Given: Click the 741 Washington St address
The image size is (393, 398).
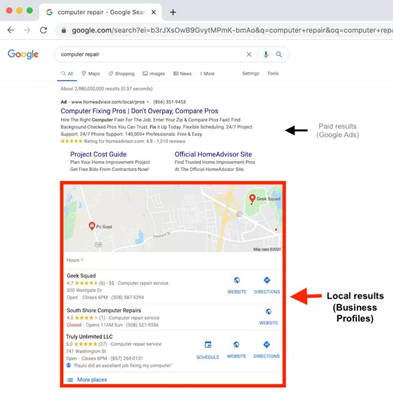Looking at the screenshot, I should 86,351.
